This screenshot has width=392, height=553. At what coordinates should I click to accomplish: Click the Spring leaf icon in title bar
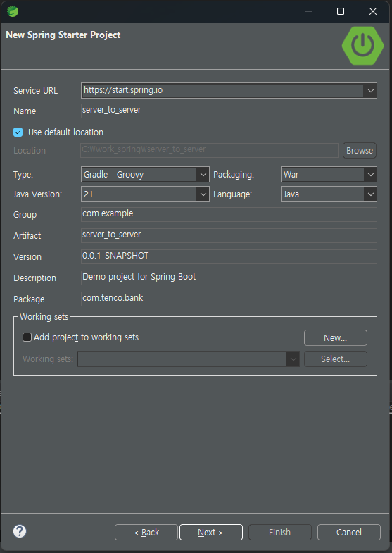click(x=13, y=11)
